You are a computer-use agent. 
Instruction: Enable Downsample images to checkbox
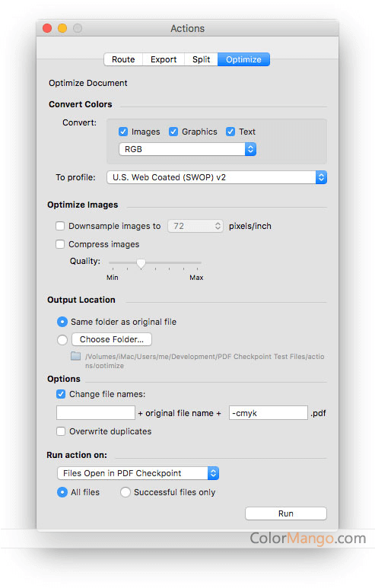pyautogui.click(x=60, y=226)
